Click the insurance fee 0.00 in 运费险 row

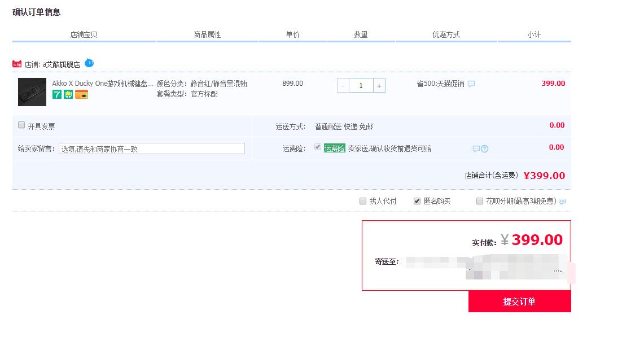pyautogui.click(x=557, y=147)
